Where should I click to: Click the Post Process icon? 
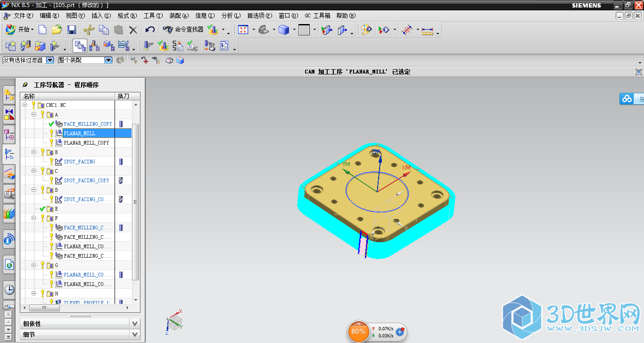pos(209,46)
